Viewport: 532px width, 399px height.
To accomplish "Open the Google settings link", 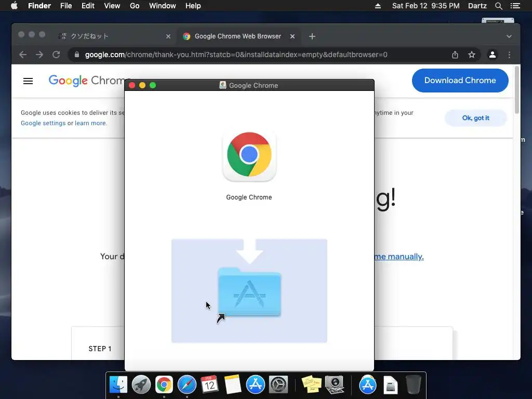I will (x=43, y=123).
